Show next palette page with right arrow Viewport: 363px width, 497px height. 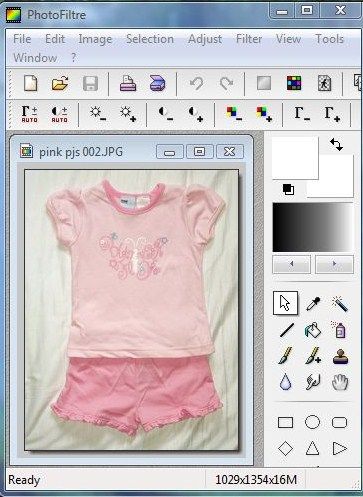coord(334,264)
